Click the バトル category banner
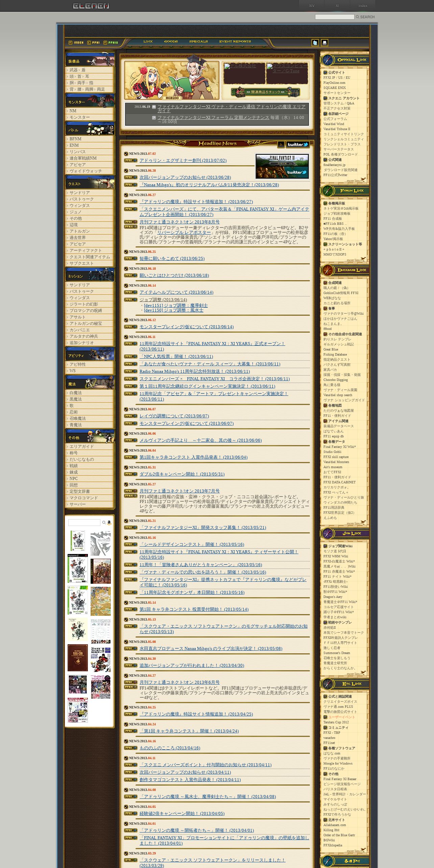Image resolution: width=434 pixels, height=868 pixels. coord(90,128)
